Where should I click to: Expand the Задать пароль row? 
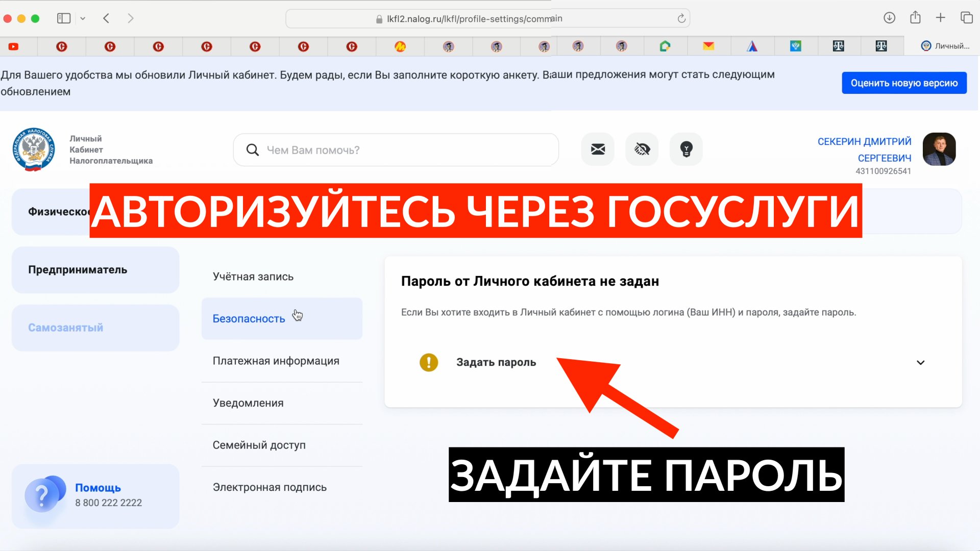coord(496,362)
